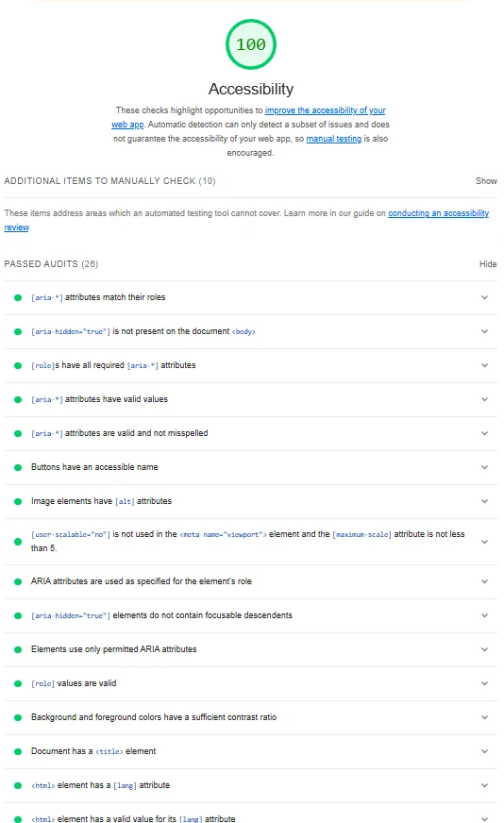Viewport: 504px width, 823px height.
Task: Expand user-scalable viewport audit chevron
Action: tap(484, 542)
